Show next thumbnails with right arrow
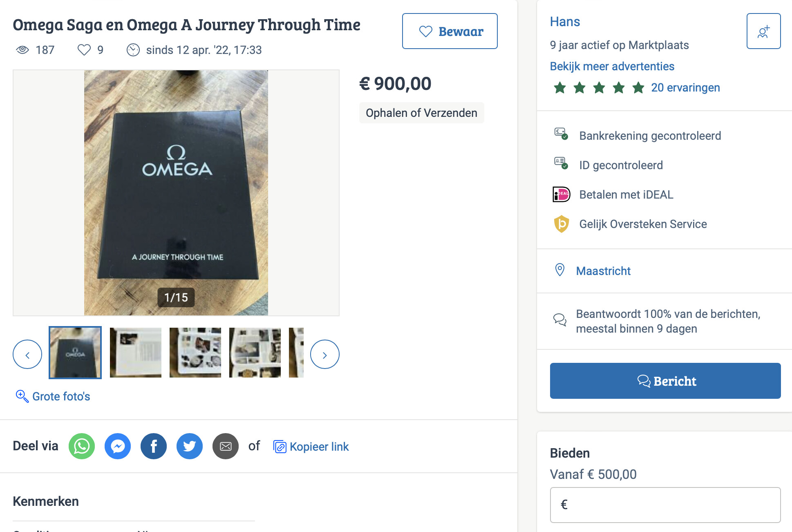Viewport: 792px width, 532px height. (x=325, y=354)
